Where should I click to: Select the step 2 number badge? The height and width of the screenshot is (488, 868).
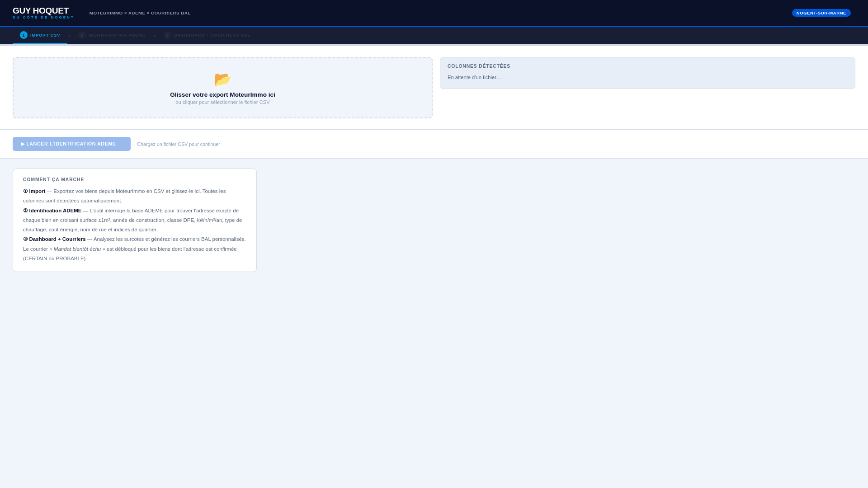pos(82,35)
